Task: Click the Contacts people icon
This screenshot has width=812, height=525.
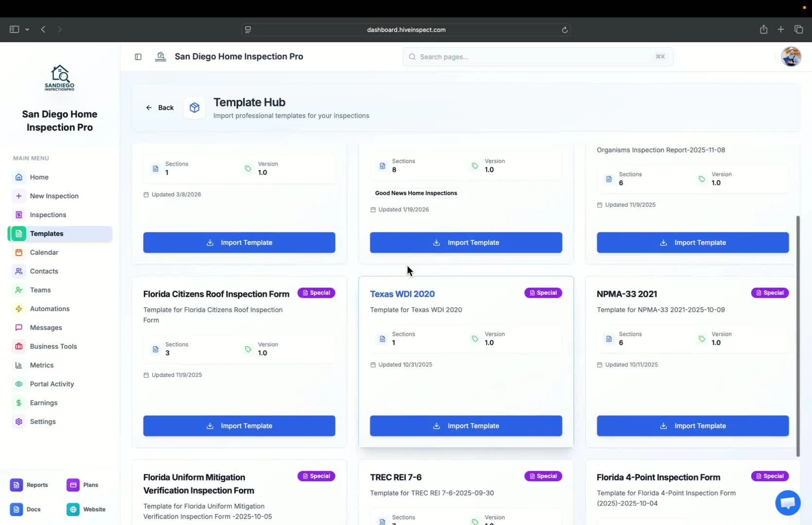Action: click(x=18, y=271)
